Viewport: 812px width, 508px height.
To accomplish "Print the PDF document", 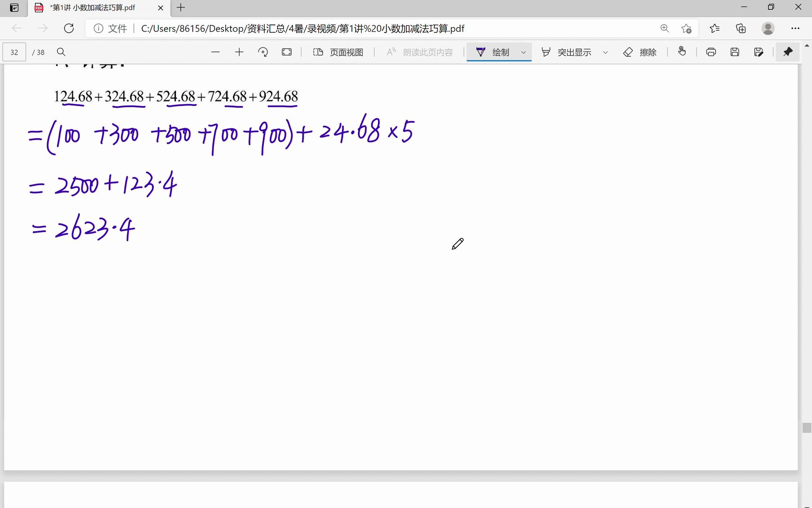I will pyautogui.click(x=711, y=52).
